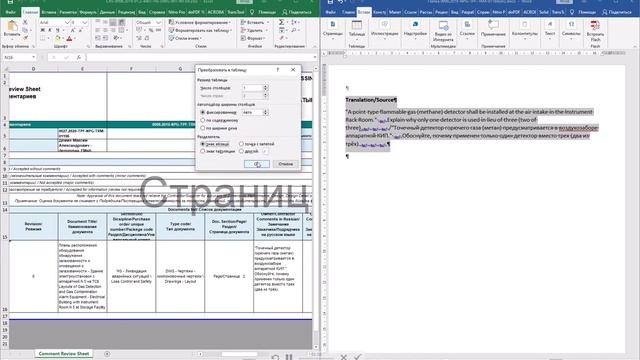This screenshot has height=360, width=640.
Task: Click the Excel fill color bucket
Action: point(58,38)
